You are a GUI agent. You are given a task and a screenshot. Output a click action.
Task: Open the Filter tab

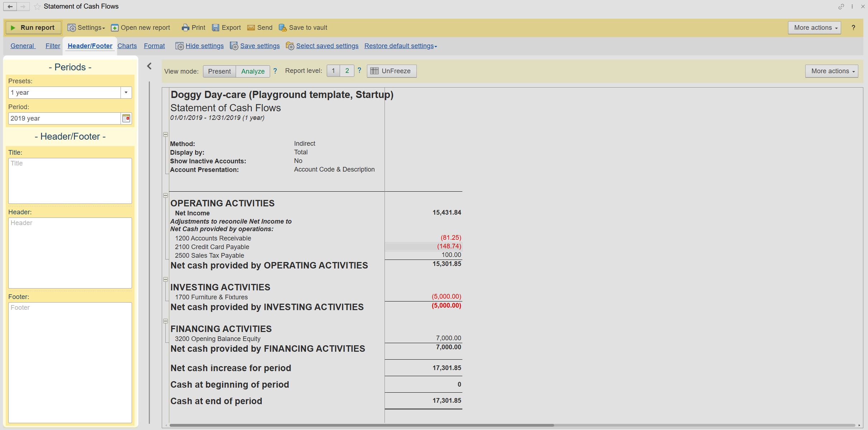tap(53, 46)
